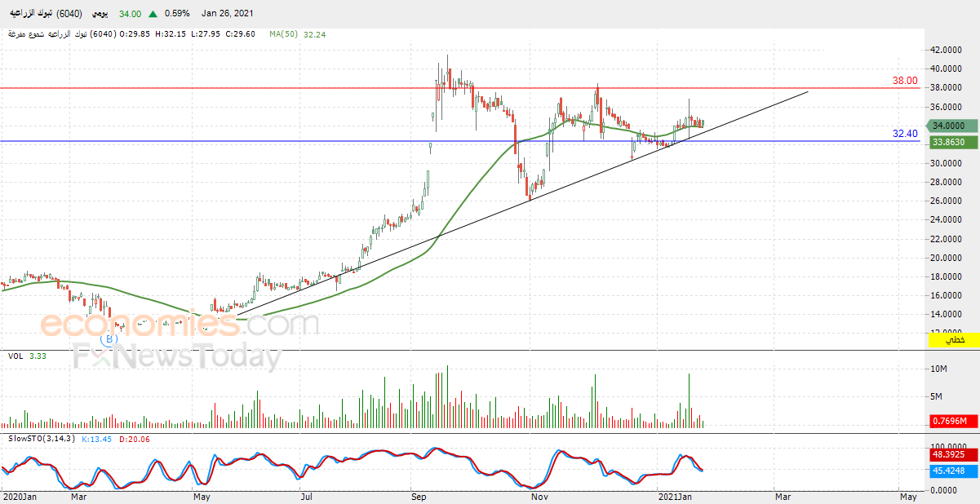The width and height of the screenshot is (980, 504).
Task: Select the red 38.00 resistance line label
Action: pos(905,82)
